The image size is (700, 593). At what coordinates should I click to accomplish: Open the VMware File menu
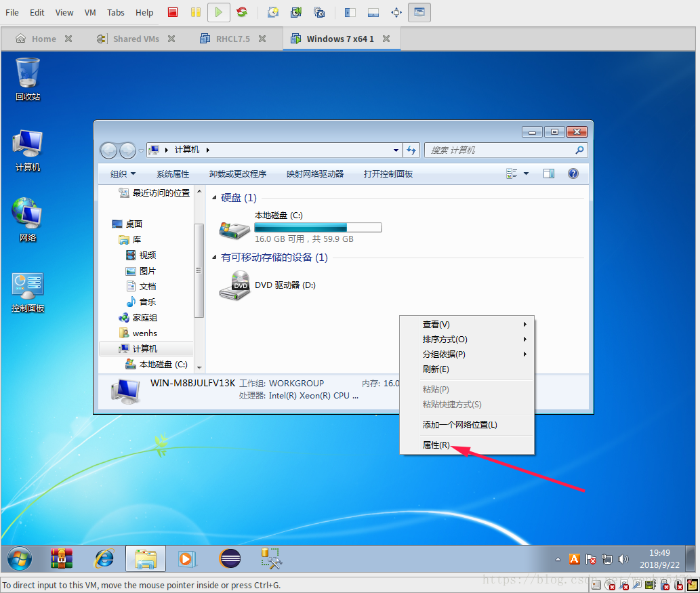pyautogui.click(x=12, y=12)
